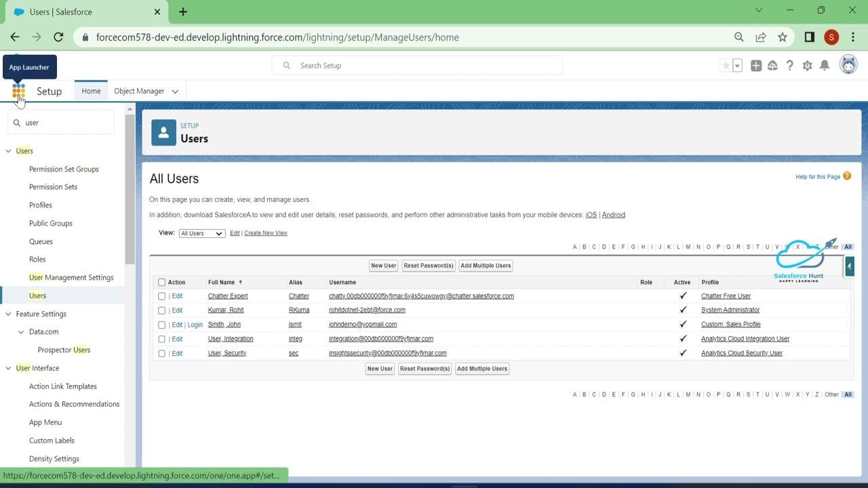Open the notifications bell icon

[825, 66]
